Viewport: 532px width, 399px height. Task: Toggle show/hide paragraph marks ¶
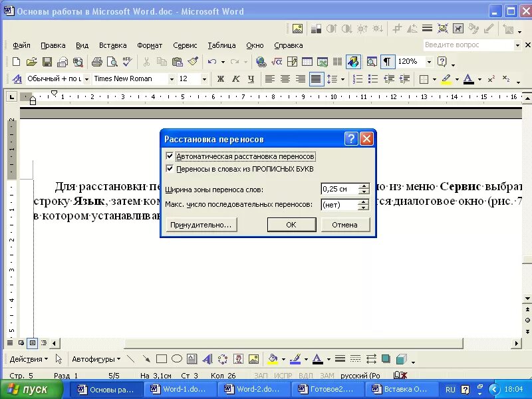tap(387, 62)
